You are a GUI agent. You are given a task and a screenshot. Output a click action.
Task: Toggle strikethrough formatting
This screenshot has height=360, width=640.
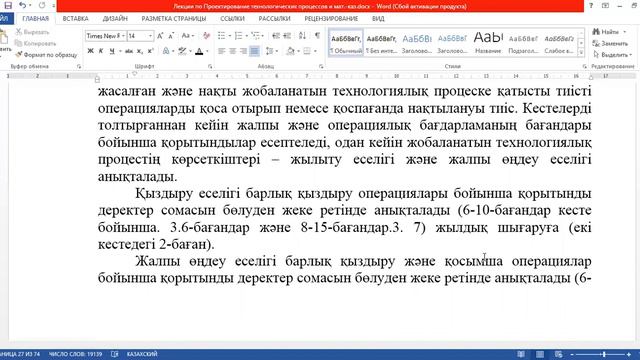[x=129, y=51]
